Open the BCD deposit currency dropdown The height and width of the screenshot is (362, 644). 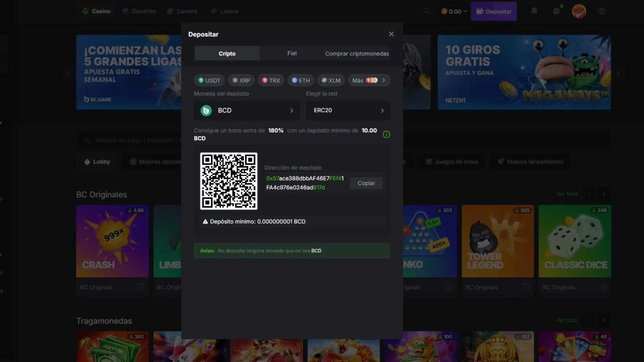pyautogui.click(x=247, y=111)
